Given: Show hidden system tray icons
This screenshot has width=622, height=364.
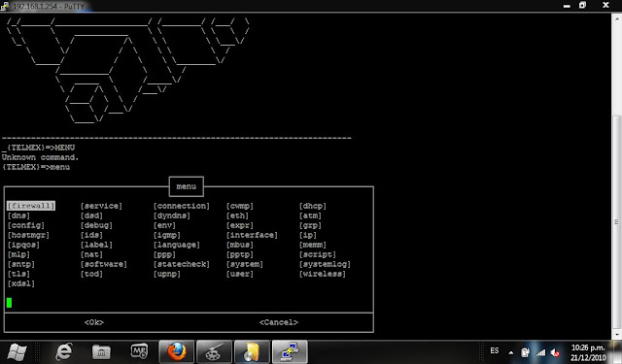Looking at the screenshot, I should coord(511,352).
